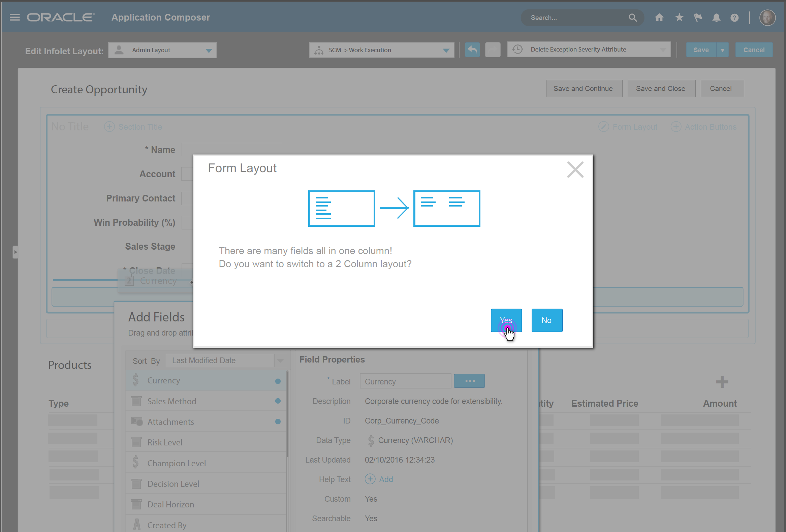Open the hamburger navigation menu

[14, 17]
